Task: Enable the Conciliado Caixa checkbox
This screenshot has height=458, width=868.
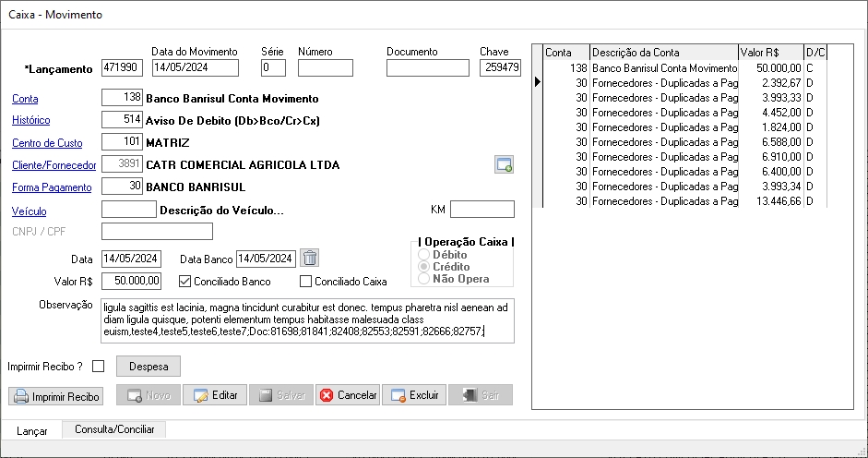Action: click(305, 282)
